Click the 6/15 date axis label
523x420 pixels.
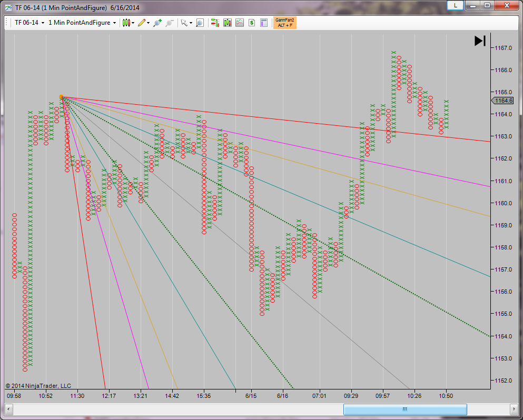point(251,396)
